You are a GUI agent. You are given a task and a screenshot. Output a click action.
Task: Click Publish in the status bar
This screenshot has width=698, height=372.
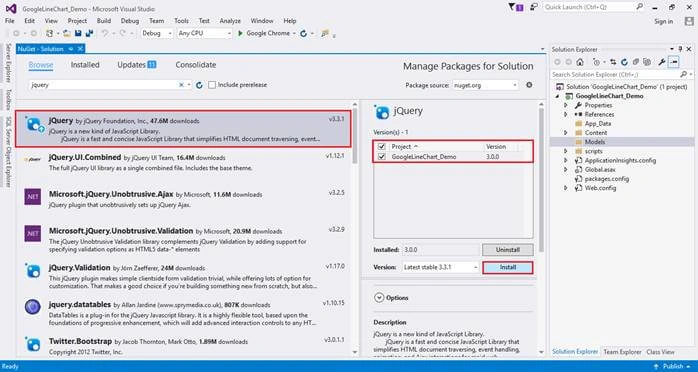(674, 366)
